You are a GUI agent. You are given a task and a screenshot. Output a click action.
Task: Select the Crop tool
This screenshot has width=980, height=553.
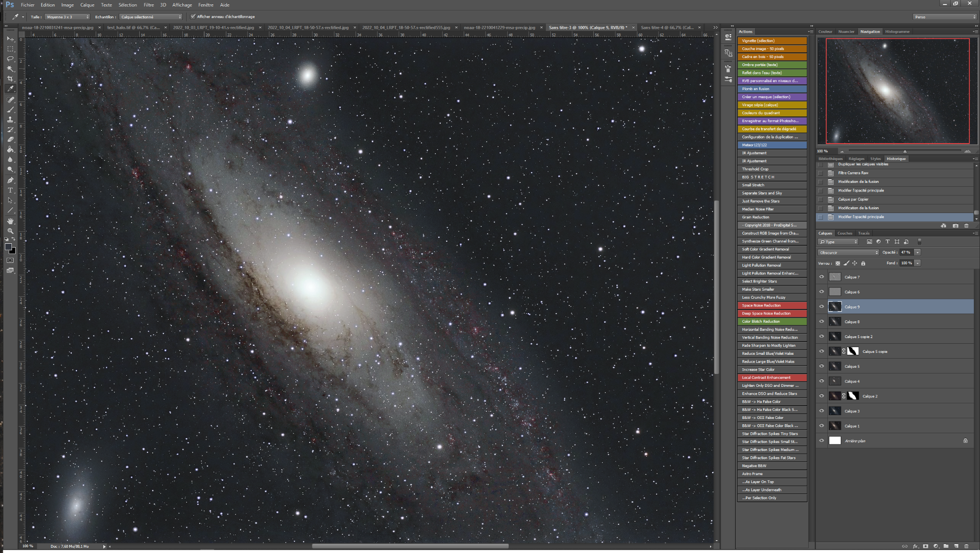point(10,79)
